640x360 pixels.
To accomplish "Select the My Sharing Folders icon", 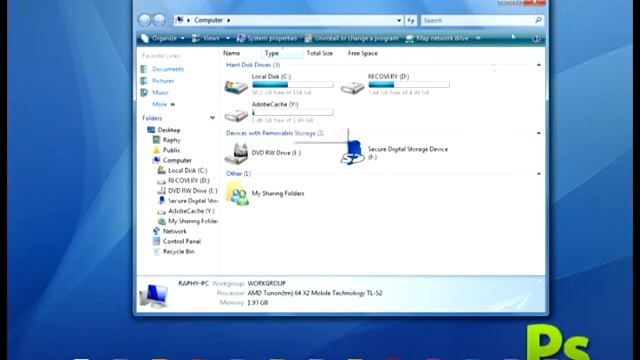I will click(237, 193).
